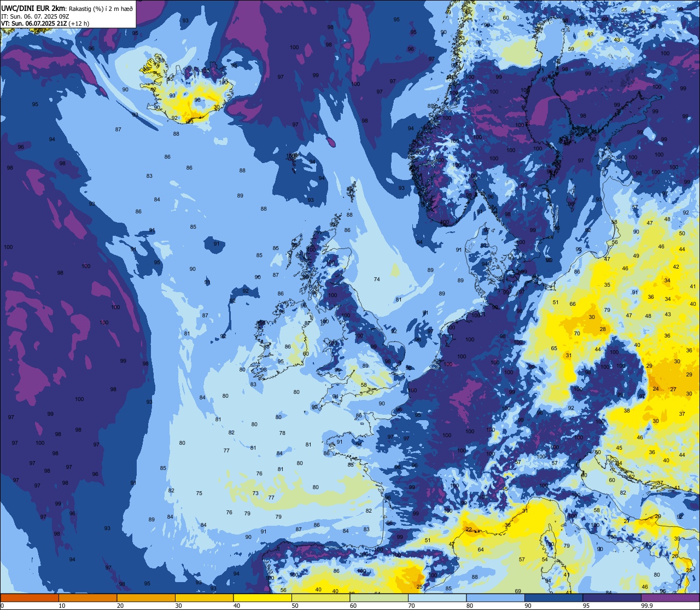The image size is (700, 610).
Task: Pick the legend swatch between 80 and 90
Action: pyautogui.click(x=495, y=598)
